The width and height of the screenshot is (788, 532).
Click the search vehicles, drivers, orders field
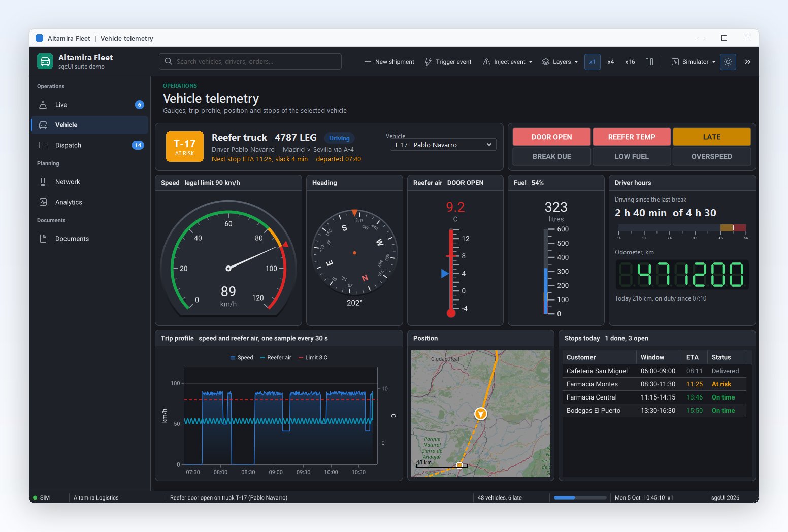pyautogui.click(x=250, y=61)
